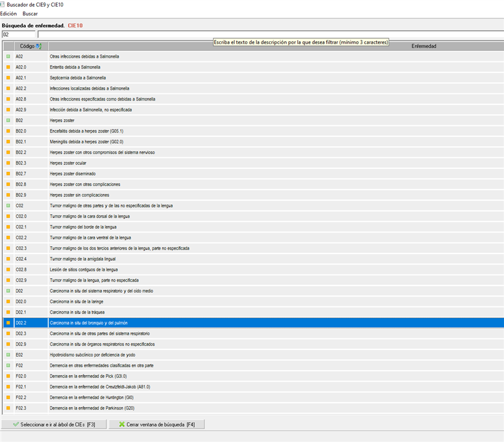Click the green icon beside E02

click(x=8, y=355)
